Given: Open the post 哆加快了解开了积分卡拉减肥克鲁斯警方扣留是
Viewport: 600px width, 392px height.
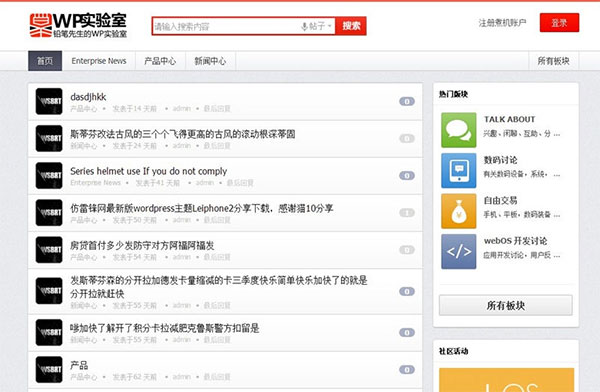Looking at the screenshot, I should tap(165, 328).
